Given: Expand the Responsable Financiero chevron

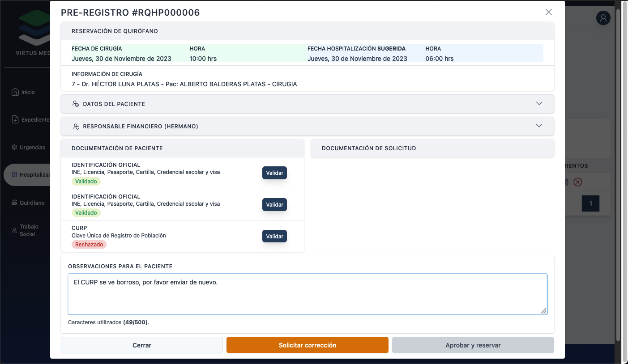Looking at the screenshot, I should pos(539,126).
